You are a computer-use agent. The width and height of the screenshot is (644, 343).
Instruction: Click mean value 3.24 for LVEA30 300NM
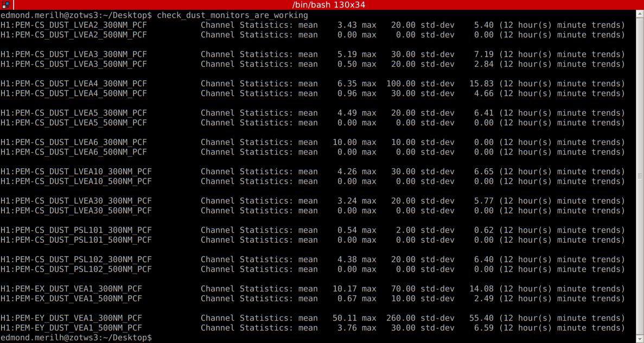[347, 201]
